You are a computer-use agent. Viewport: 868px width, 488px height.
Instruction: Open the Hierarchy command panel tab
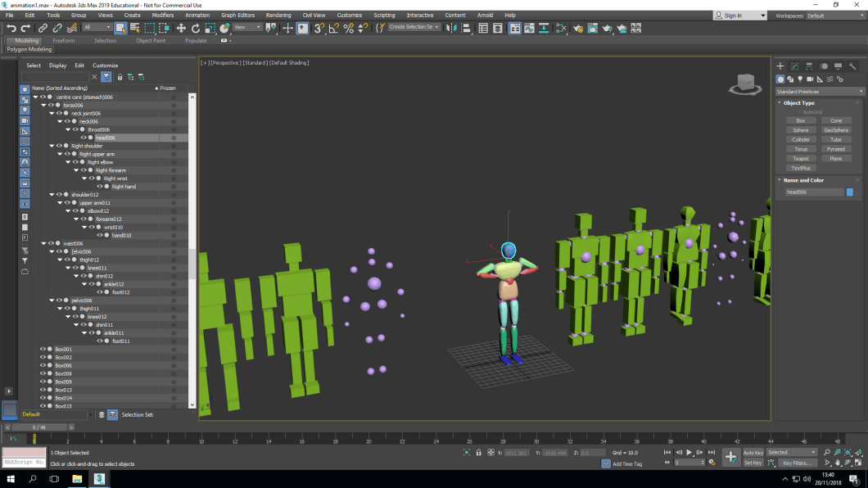click(x=809, y=66)
